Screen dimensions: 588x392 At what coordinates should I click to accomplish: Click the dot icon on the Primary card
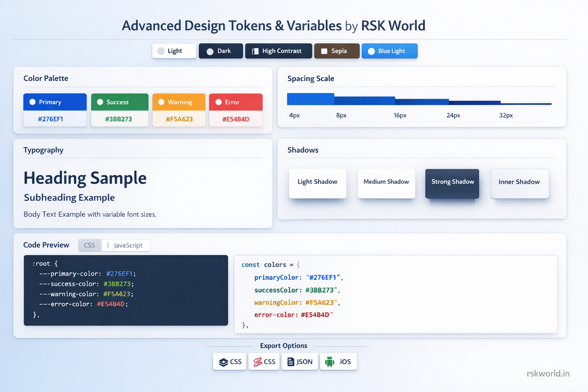(x=33, y=101)
